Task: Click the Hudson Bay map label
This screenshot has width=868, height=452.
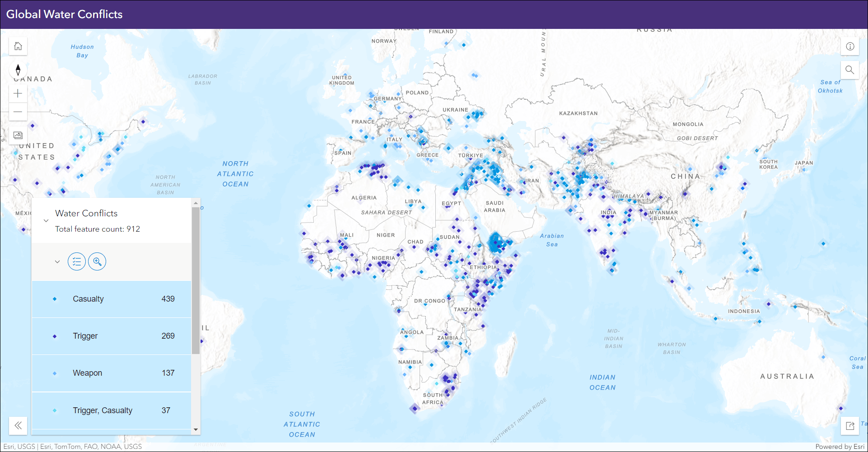Action: tap(82, 51)
